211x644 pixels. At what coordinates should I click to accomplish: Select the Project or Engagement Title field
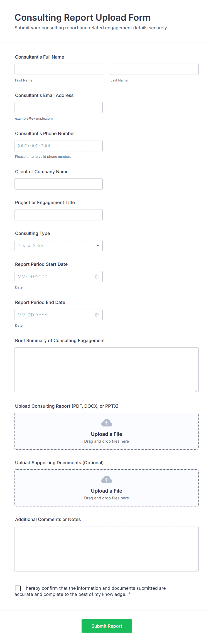pyautogui.click(x=59, y=215)
